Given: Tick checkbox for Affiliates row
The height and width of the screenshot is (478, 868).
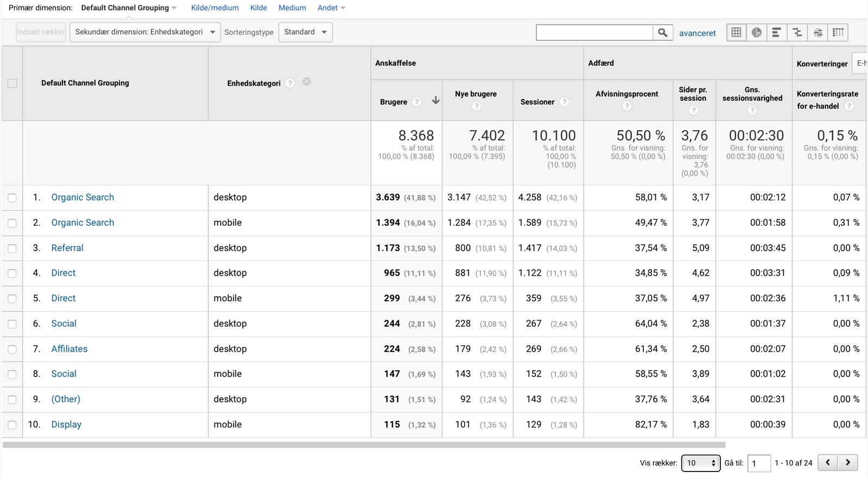Looking at the screenshot, I should pyautogui.click(x=12, y=349).
